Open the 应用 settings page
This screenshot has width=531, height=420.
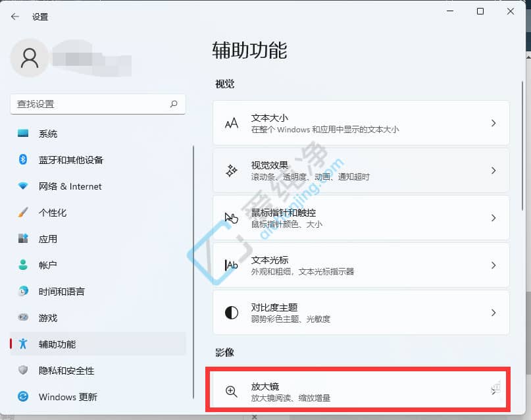[x=98, y=239]
